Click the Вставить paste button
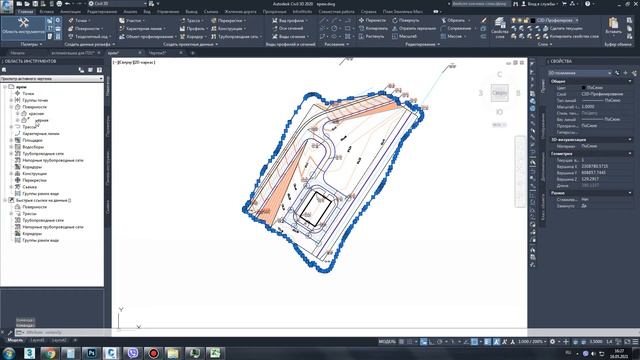This screenshot has height=360, width=640. pyautogui.click(x=613, y=26)
